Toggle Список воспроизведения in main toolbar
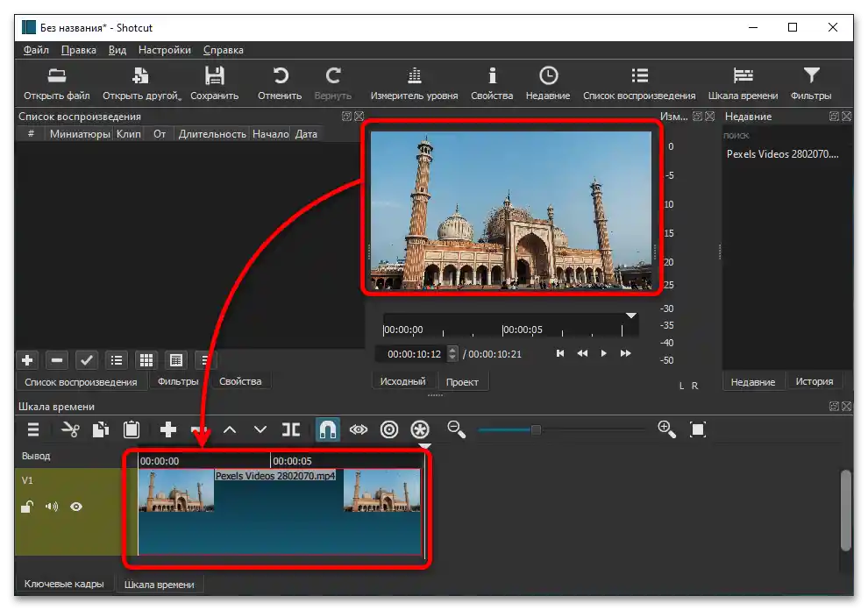This screenshot has width=868, height=610. (639, 83)
